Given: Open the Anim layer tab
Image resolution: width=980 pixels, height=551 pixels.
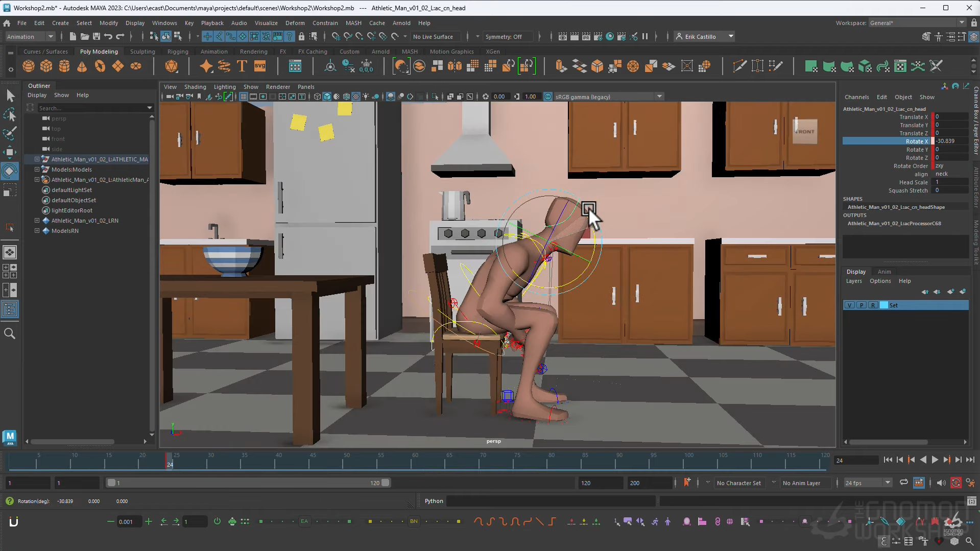Looking at the screenshot, I should pyautogui.click(x=884, y=272).
